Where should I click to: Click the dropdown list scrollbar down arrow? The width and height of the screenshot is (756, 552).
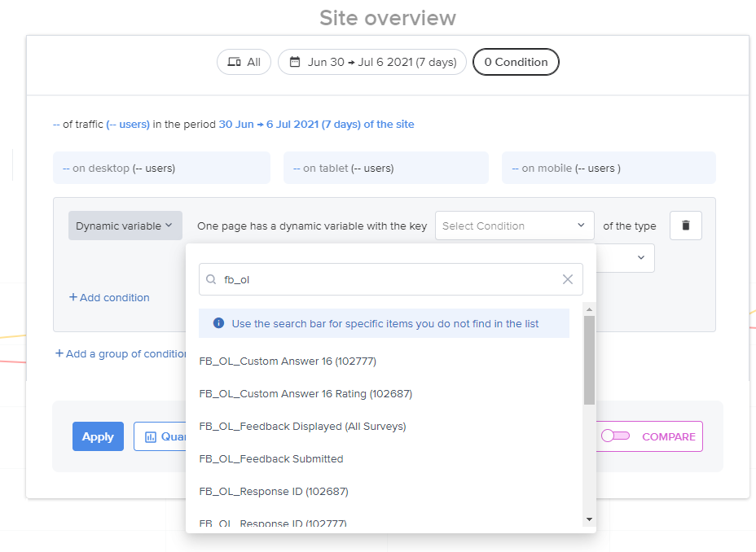[x=589, y=519]
